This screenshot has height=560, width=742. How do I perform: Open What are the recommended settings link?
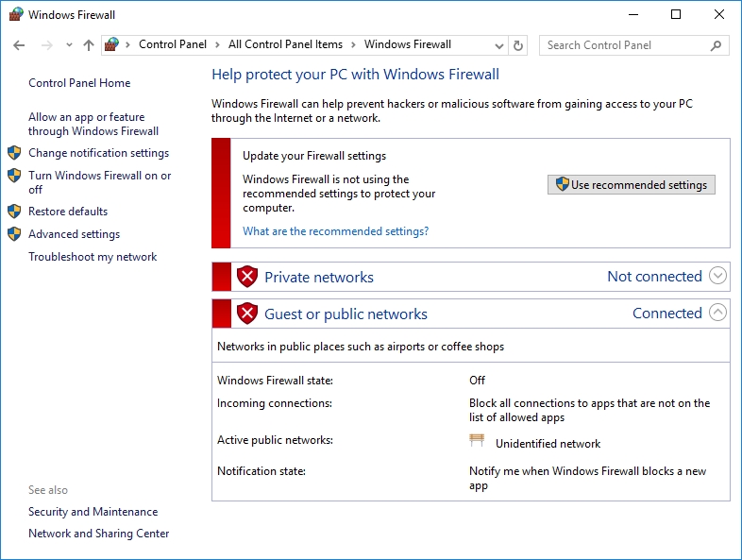(335, 231)
